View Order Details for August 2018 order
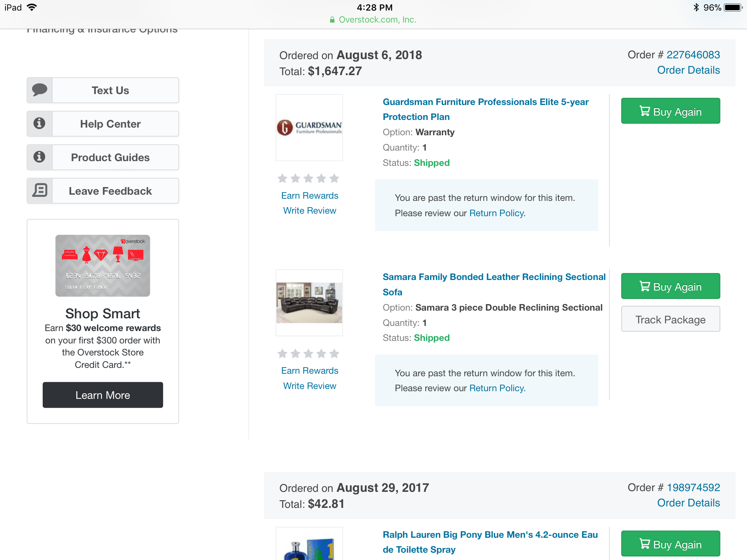Screen dimensions: 747x560 tap(688, 70)
